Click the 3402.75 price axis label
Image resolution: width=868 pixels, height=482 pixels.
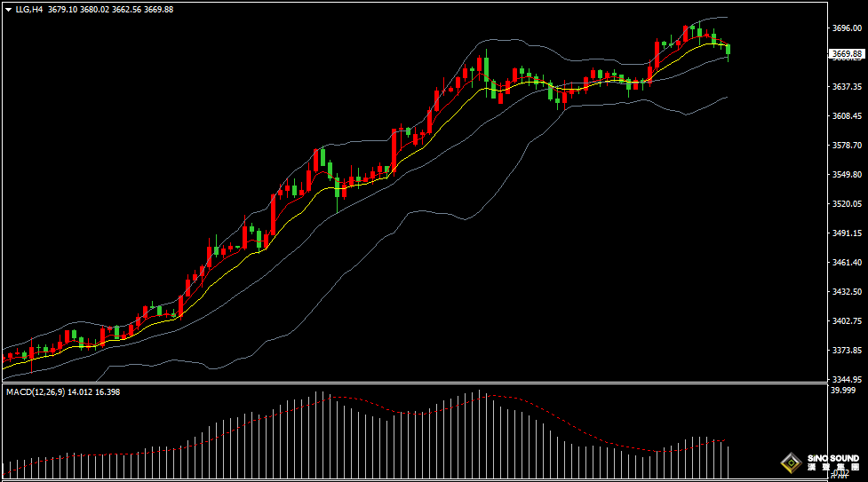click(x=847, y=320)
